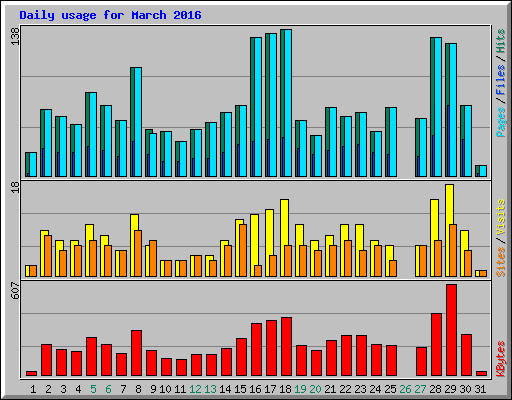Click the red KBytes bar for day 1

pyautogui.click(x=31, y=373)
